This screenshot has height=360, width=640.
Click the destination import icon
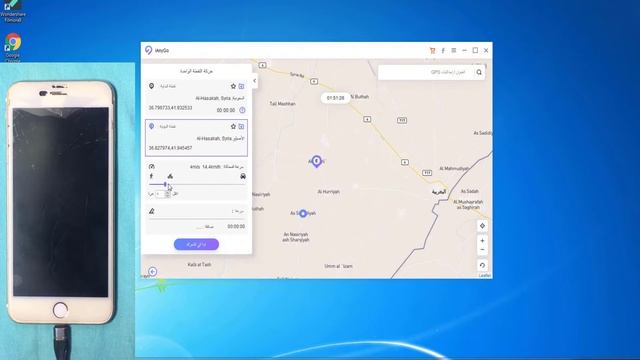[x=242, y=127]
